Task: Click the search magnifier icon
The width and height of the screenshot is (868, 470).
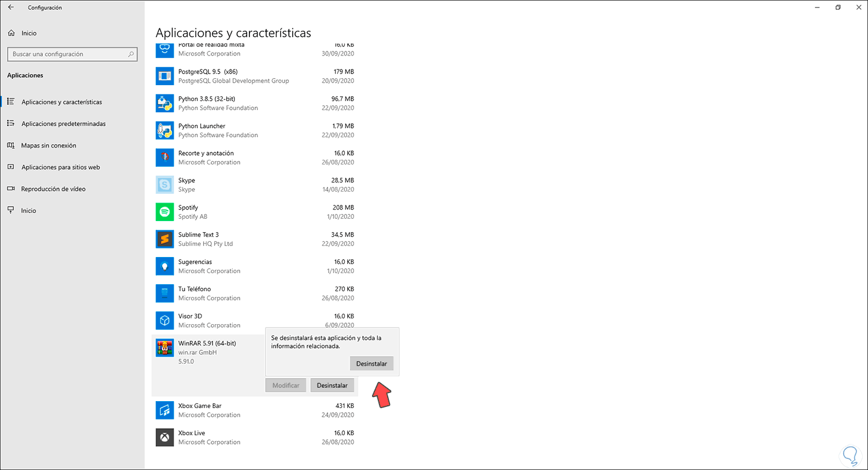Action: (x=131, y=54)
